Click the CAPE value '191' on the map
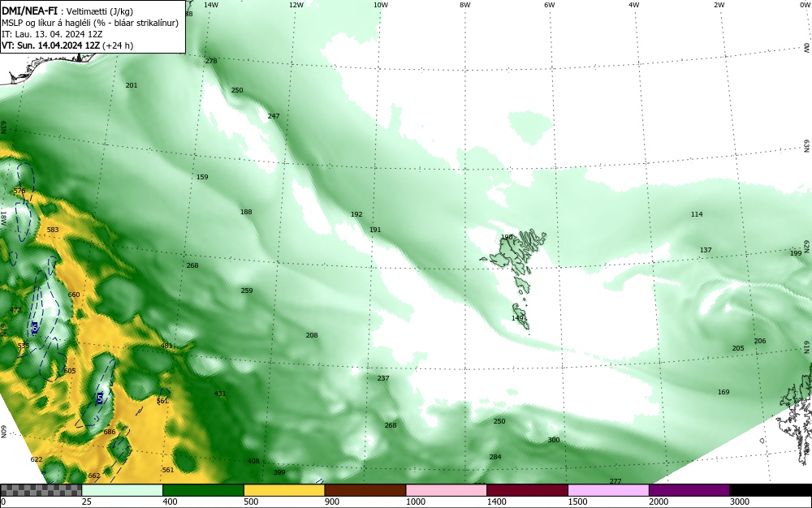 click(x=375, y=230)
